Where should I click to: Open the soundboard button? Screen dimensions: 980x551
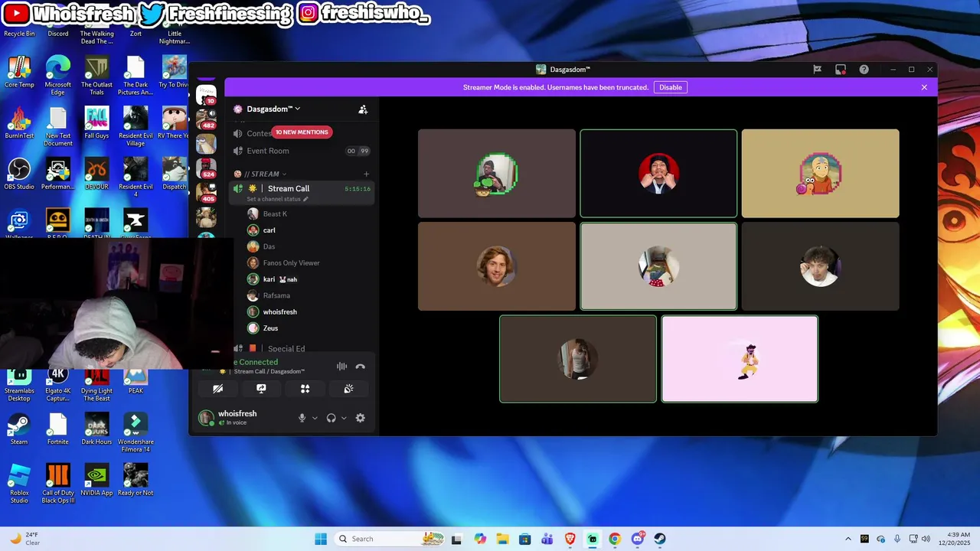coord(348,389)
